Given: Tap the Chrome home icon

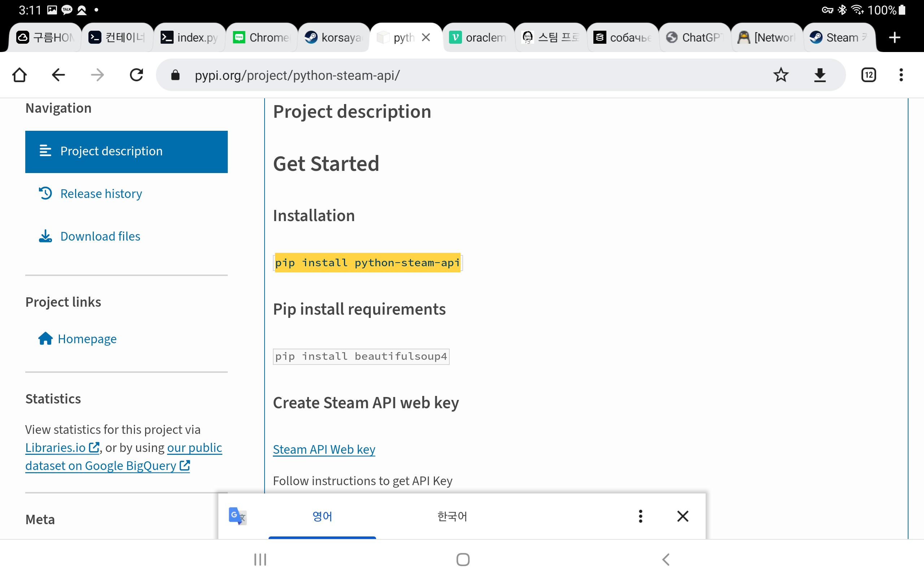Looking at the screenshot, I should coord(19,75).
